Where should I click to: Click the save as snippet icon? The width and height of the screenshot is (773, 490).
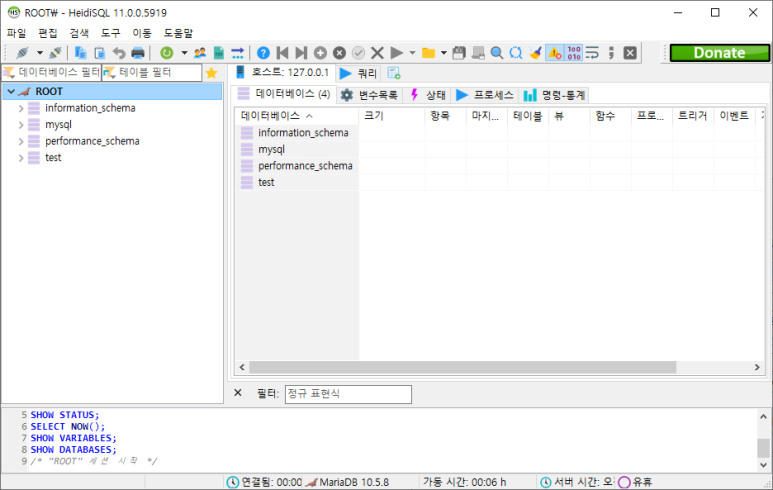tap(478, 53)
